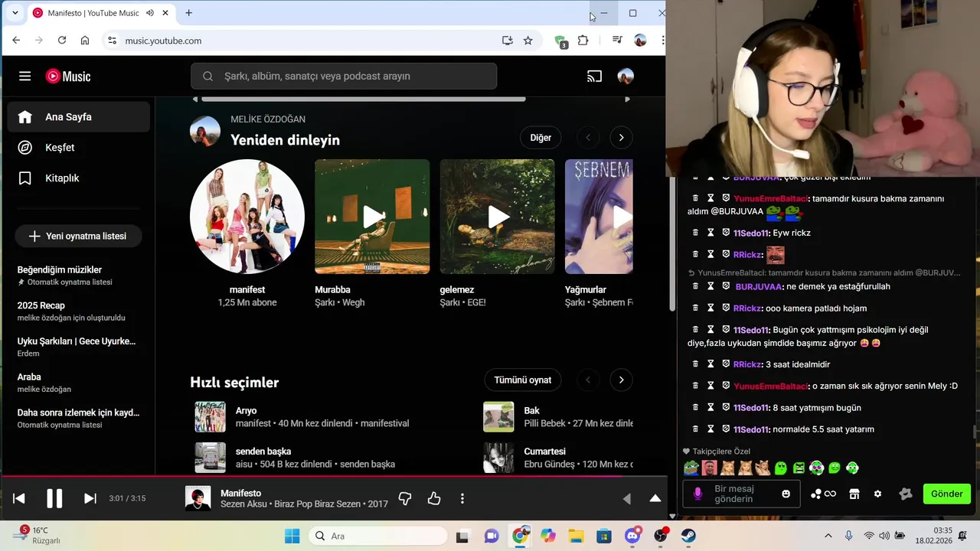Image resolution: width=980 pixels, height=551 pixels.
Task: Seek on the song progress bar
Action: pos(333,476)
